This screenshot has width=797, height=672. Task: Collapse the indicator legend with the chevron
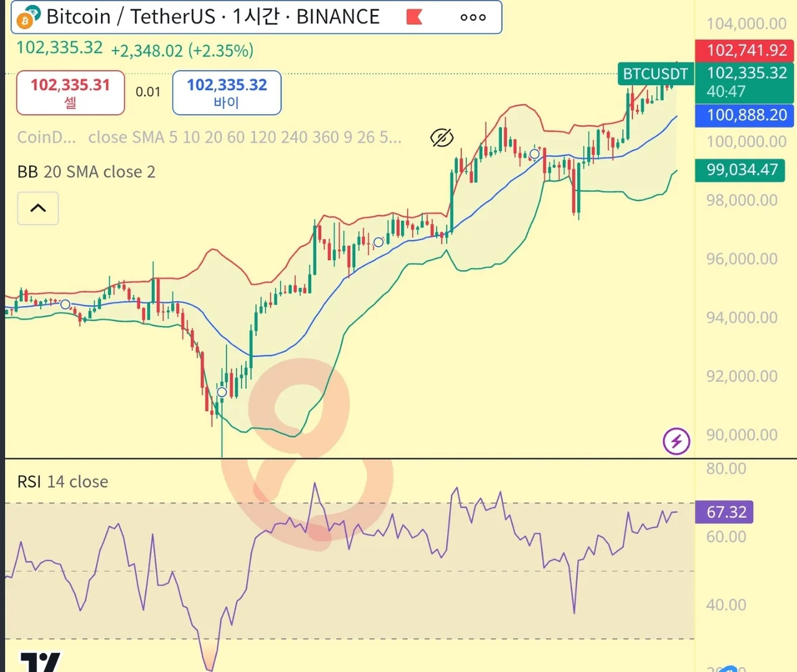(x=38, y=208)
